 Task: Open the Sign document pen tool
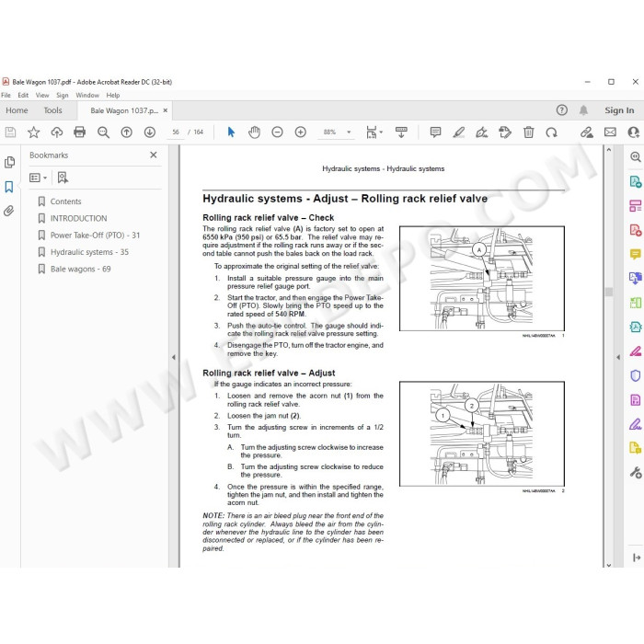coord(481,132)
